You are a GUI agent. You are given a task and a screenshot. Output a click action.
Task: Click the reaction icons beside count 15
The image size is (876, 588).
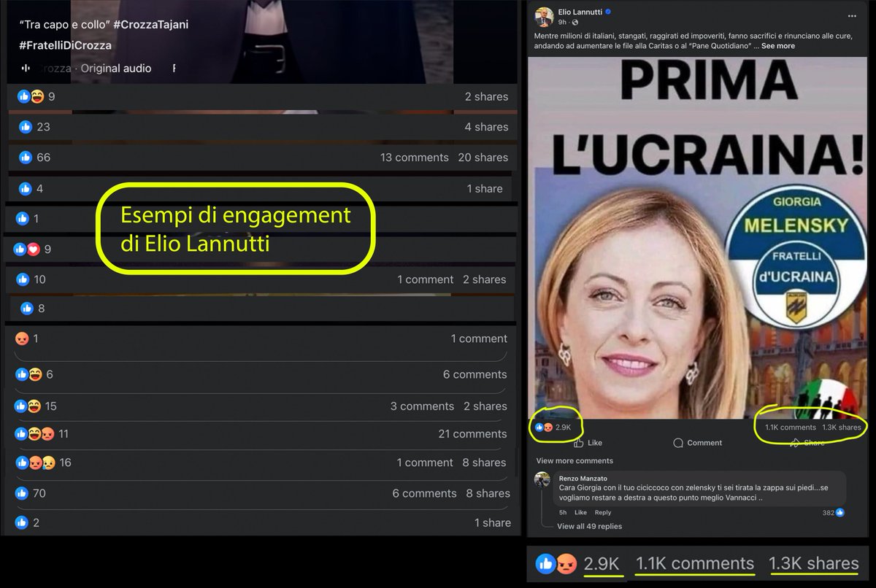pos(28,406)
